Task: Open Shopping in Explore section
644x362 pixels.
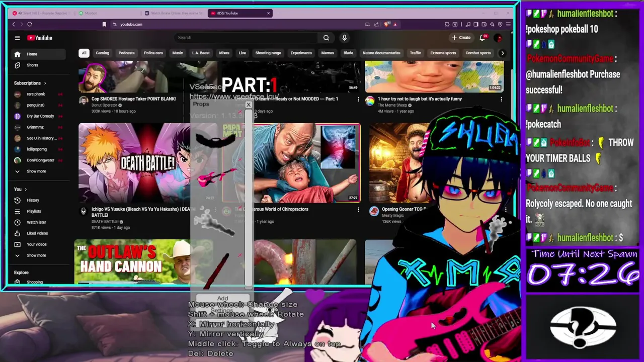Action: coord(35,282)
